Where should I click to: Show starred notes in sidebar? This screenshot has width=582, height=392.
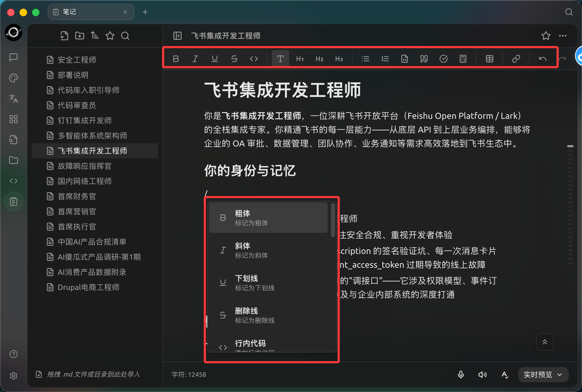click(x=110, y=36)
